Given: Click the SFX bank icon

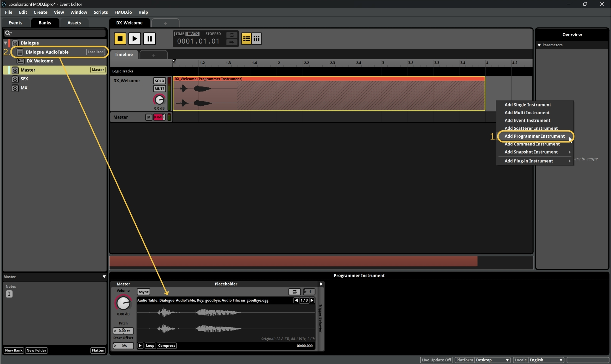Looking at the screenshot, I should [x=15, y=79].
